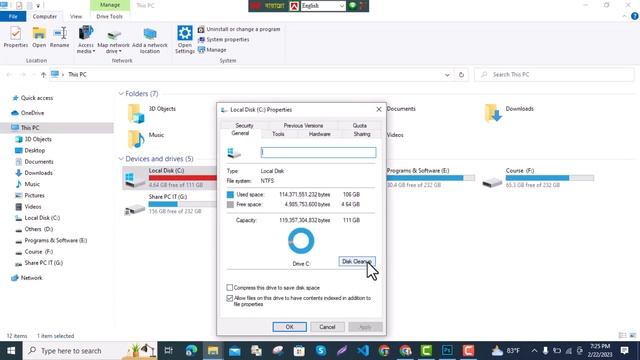Image resolution: width=640 pixels, height=360 pixels.
Task: Expand the address bar history dropdown
Action: (447, 75)
